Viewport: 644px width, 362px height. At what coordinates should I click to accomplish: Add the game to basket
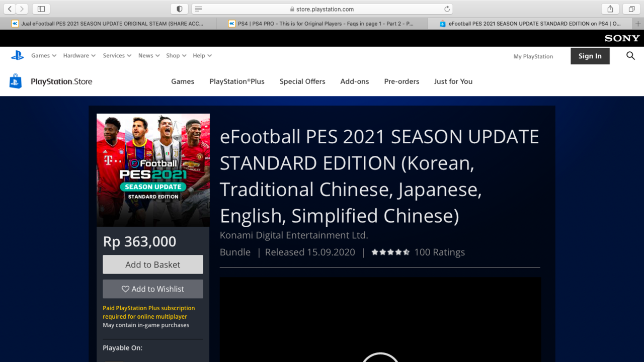tap(153, 264)
